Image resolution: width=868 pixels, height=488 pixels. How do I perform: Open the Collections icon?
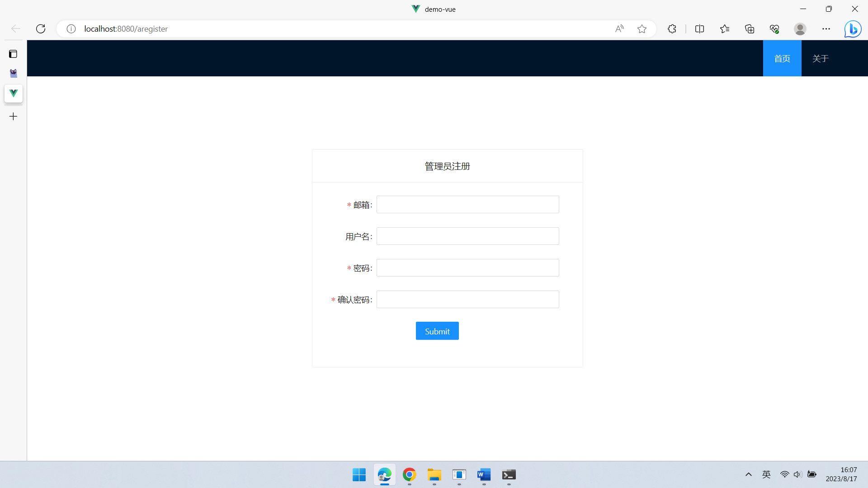point(750,29)
